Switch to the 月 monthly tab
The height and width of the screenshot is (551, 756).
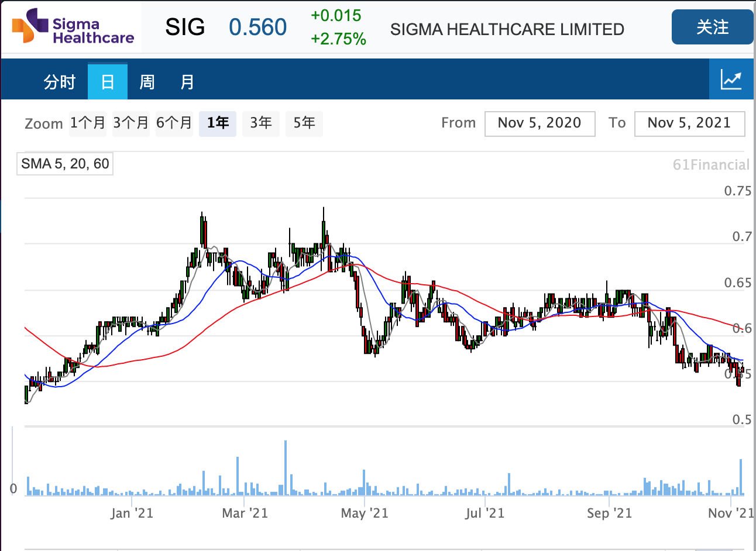coord(187,82)
